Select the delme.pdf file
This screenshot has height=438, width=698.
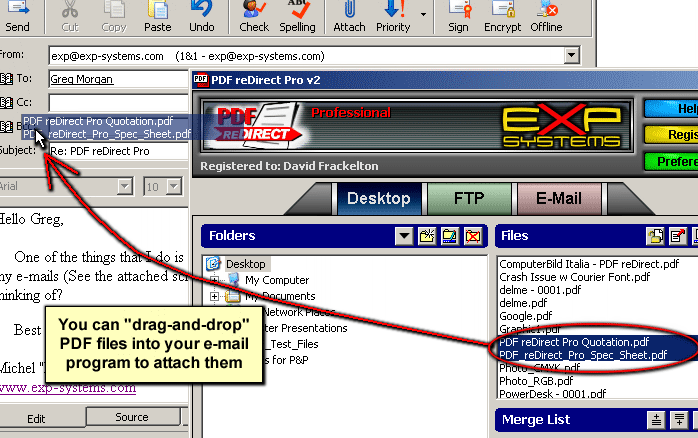(x=523, y=303)
